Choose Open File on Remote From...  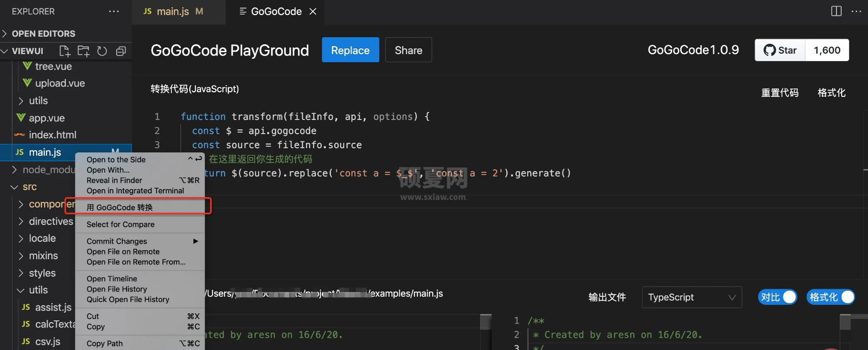(140, 262)
